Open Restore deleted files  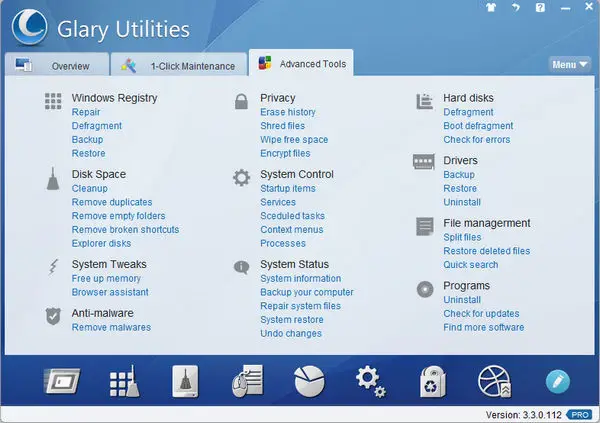[x=487, y=251]
